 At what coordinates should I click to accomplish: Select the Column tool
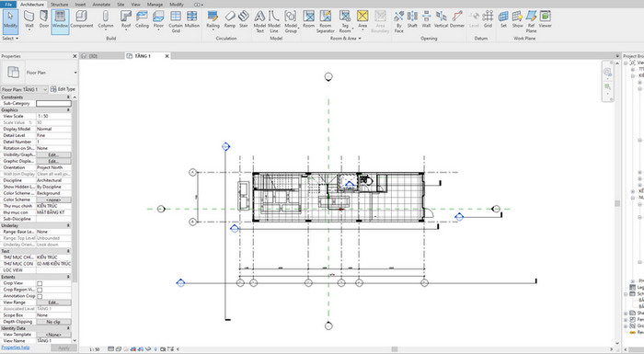[106, 20]
